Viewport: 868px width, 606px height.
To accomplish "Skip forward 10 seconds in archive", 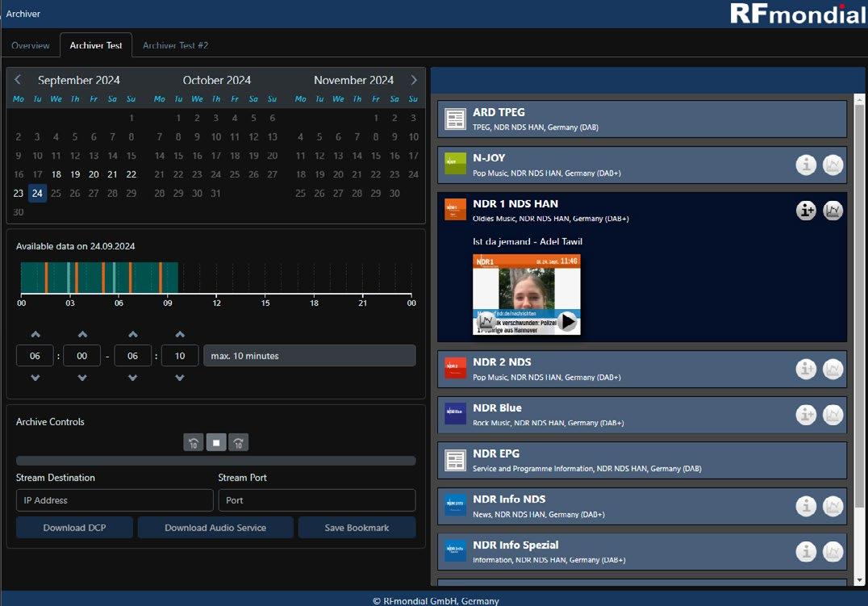I will point(238,442).
